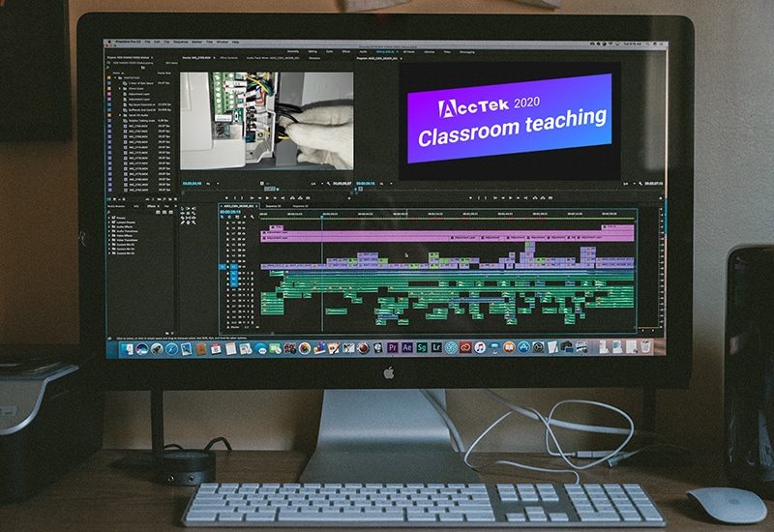The height and width of the screenshot is (532, 774).
Task: Click Lift button in Program monitor
Action: 535,198
